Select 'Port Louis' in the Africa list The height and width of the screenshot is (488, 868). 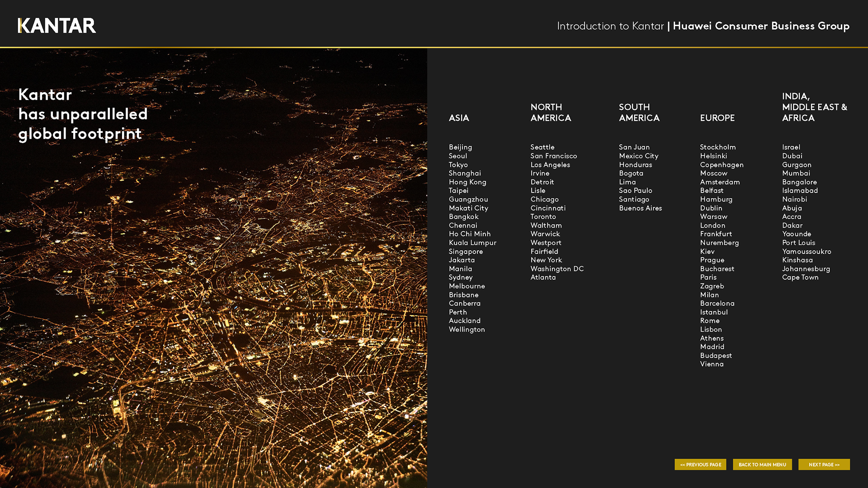point(799,243)
